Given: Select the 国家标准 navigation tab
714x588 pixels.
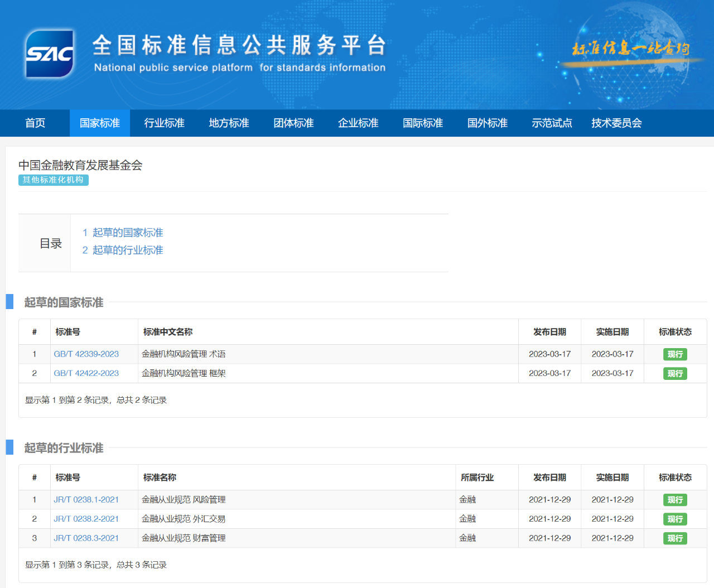Looking at the screenshot, I should pyautogui.click(x=100, y=123).
